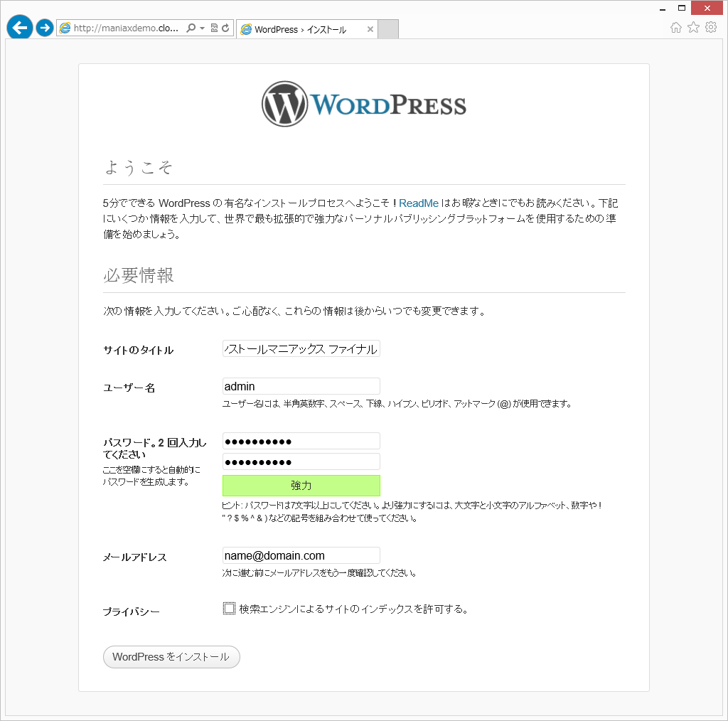Viewport: 728px width, 721px height.
Task: Expand the address bar dropdown arrow
Action: (x=202, y=28)
